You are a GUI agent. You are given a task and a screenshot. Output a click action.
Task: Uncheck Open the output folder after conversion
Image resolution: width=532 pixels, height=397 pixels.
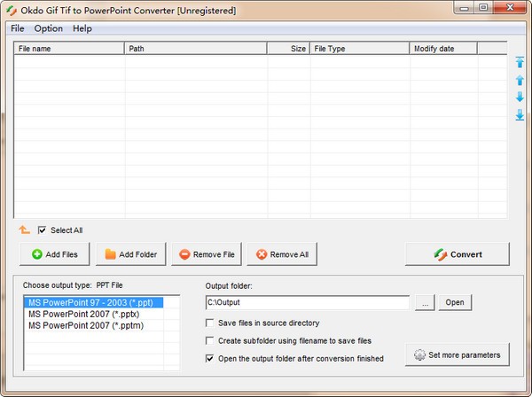(209, 358)
